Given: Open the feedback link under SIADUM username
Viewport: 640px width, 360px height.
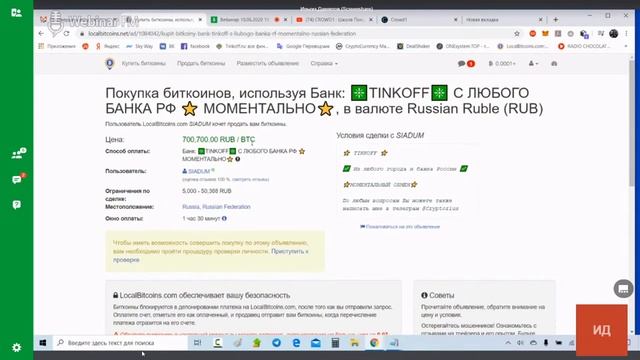Looking at the screenshot, I should point(250,179).
